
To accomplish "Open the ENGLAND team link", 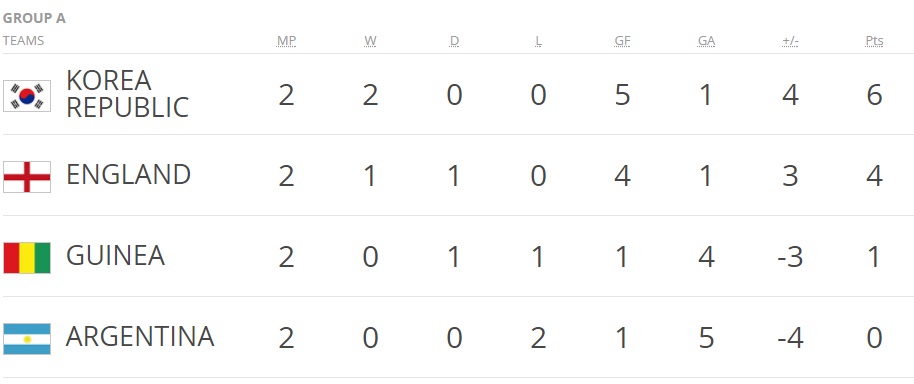I will [x=128, y=175].
